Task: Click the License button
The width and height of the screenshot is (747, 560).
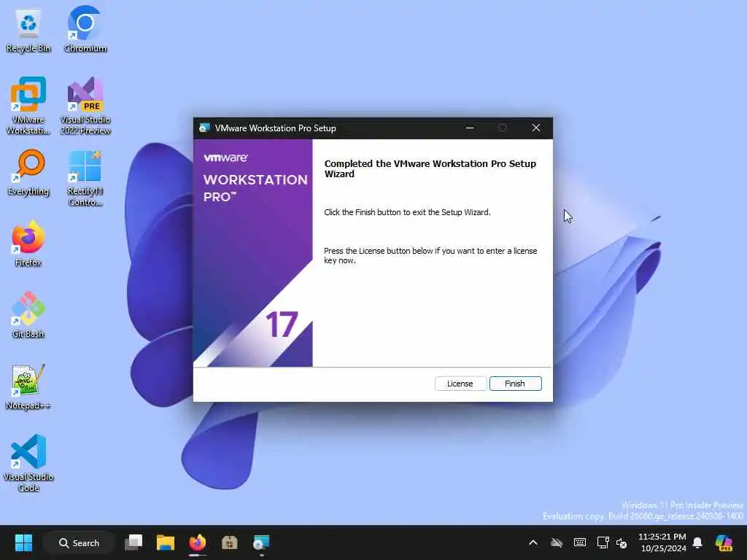Action: click(x=460, y=384)
